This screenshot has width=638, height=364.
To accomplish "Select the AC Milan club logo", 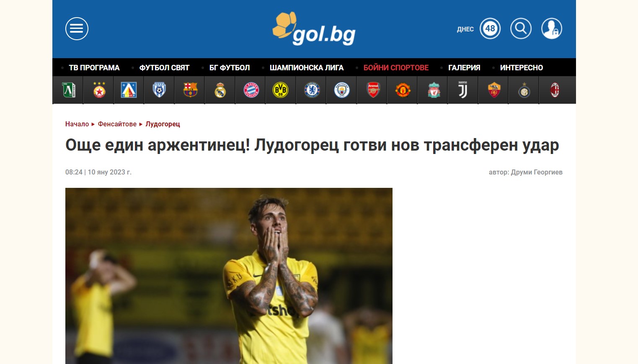I will click(x=555, y=90).
